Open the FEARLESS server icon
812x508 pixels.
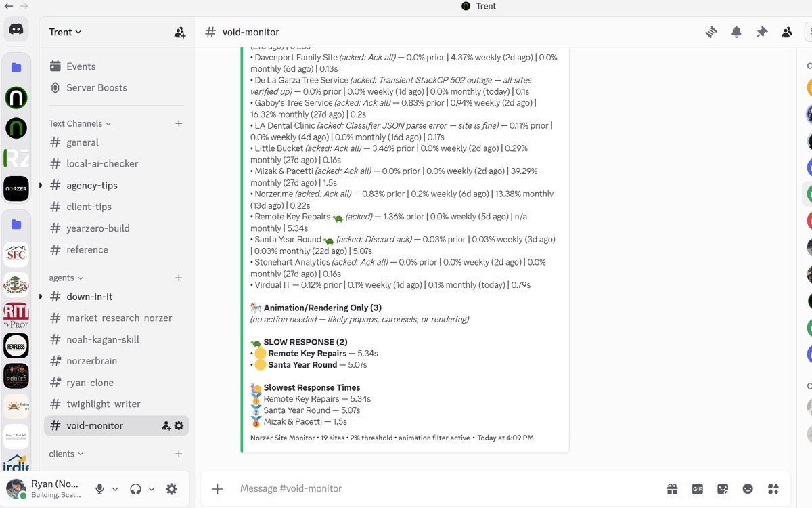[16, 346]
